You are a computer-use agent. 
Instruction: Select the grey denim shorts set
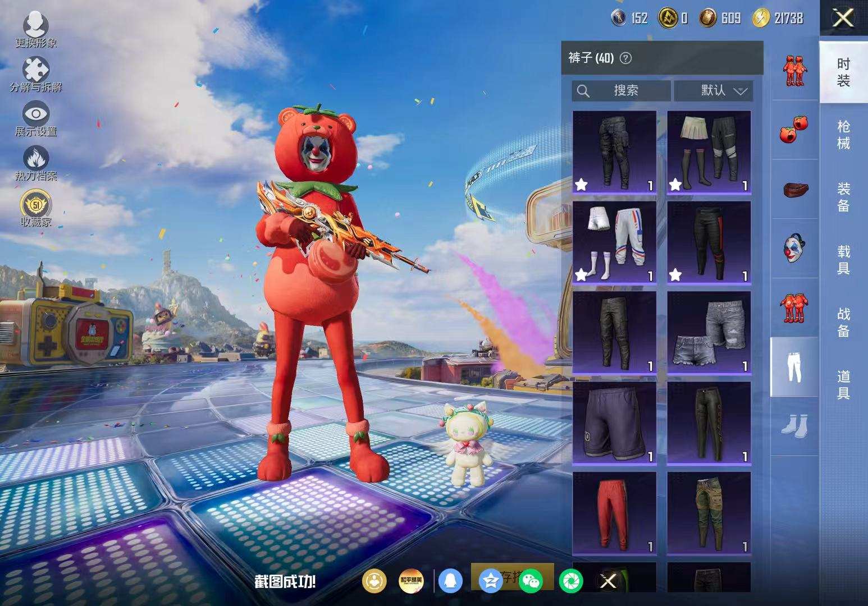coord(709,333)
